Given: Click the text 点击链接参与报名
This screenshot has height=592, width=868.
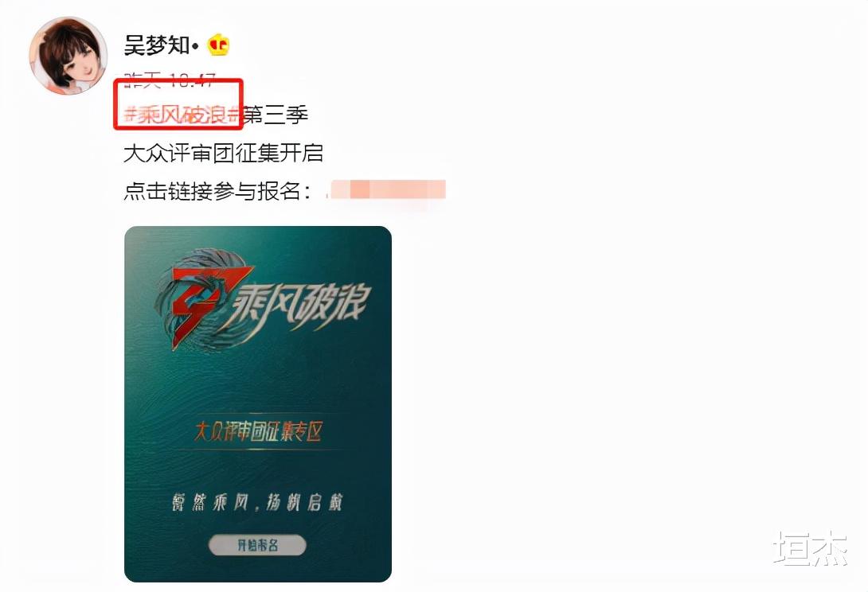Looking at the screenshot, I should coord(212,192).
